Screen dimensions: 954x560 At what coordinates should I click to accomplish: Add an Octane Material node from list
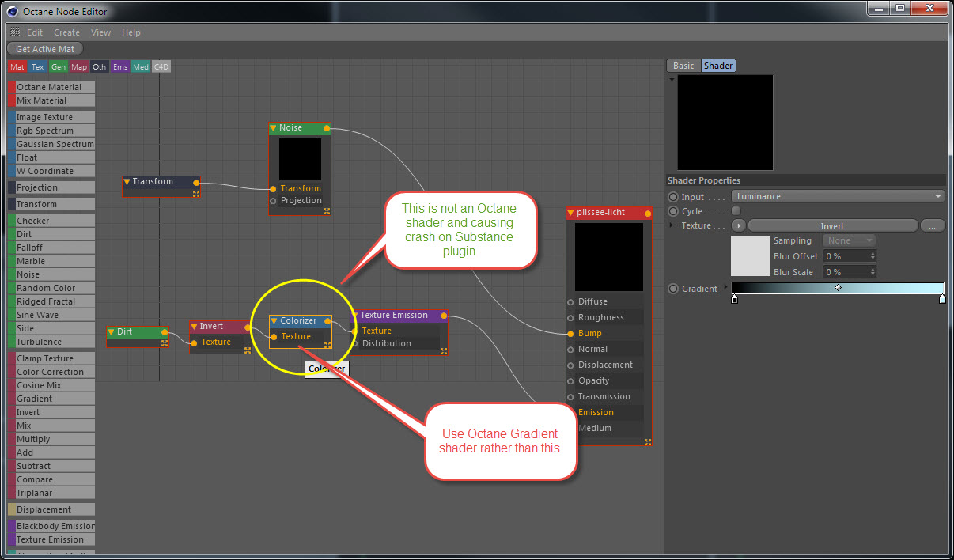tap(51, 87)
